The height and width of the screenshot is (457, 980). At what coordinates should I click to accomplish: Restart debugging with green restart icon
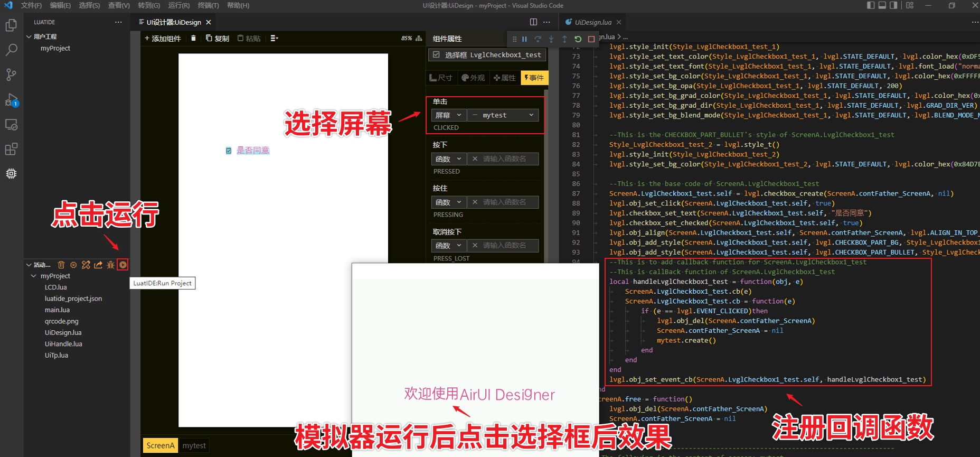(x=578, y=39)
